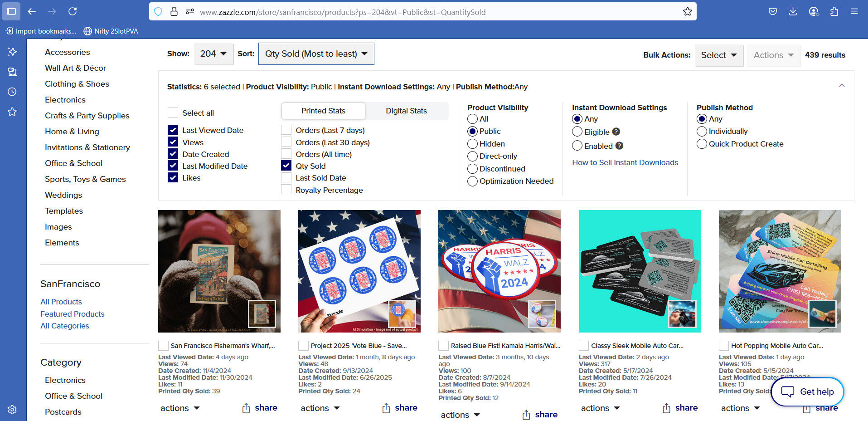
Task: Open the browser downloads icon
Action: point(793,11)
